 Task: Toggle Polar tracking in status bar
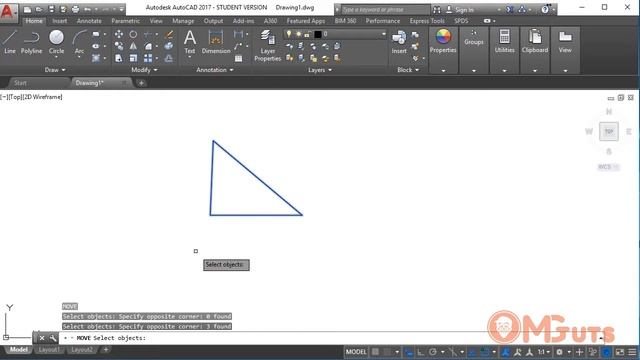[433, 352]
